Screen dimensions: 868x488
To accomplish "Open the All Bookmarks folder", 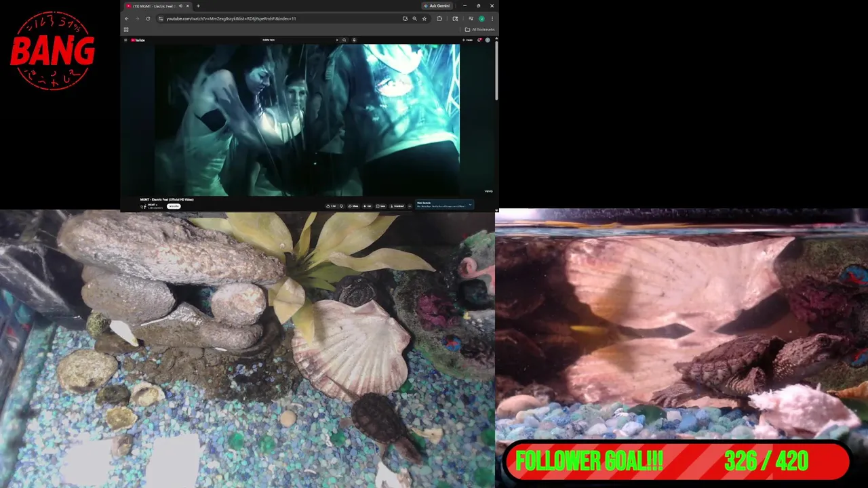I will 479,30.
